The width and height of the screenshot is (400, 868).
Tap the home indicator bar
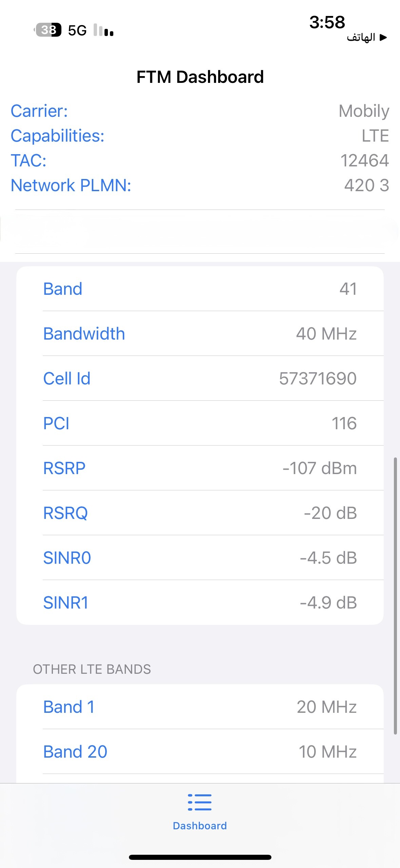click(x=200, y=857)
